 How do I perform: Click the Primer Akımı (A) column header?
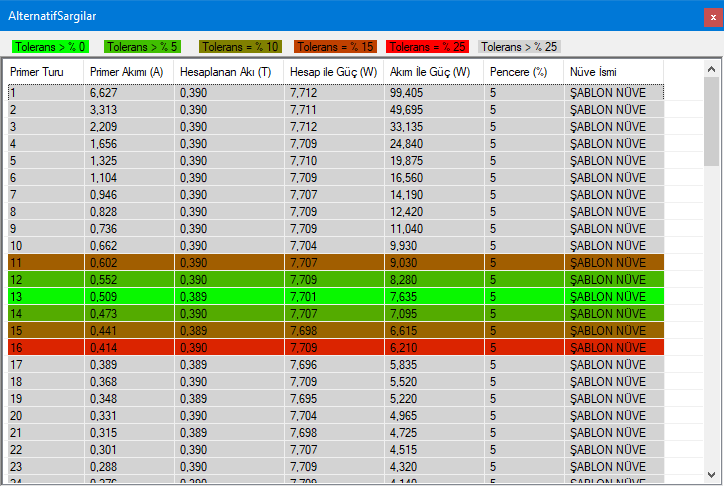(127, 72)
